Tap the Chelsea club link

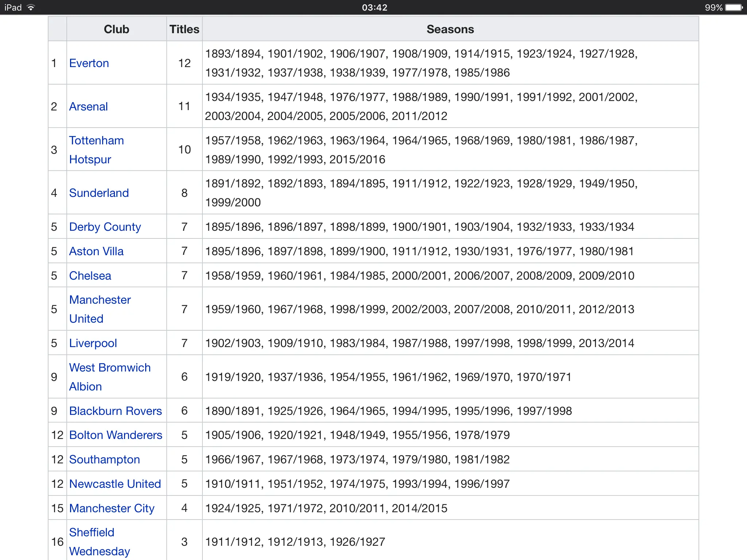[90, 276]
